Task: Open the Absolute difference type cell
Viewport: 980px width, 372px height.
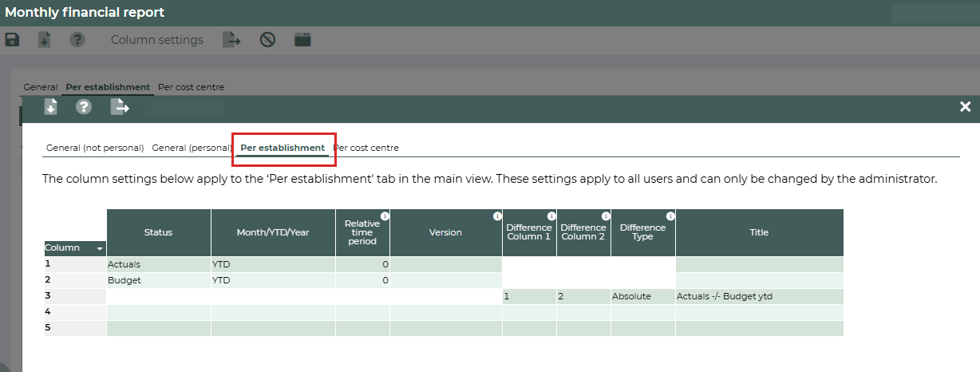Action: pyautogui.click(x=642, y=296)
